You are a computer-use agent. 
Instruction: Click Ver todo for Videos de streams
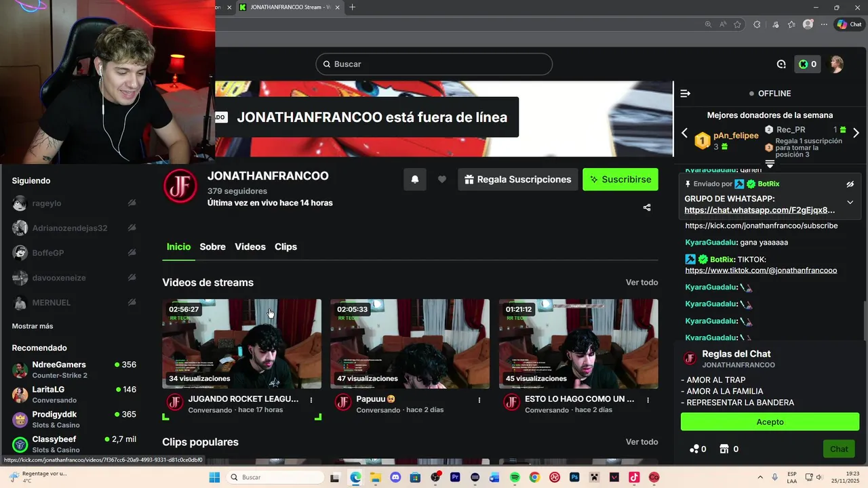click(642, 283)
